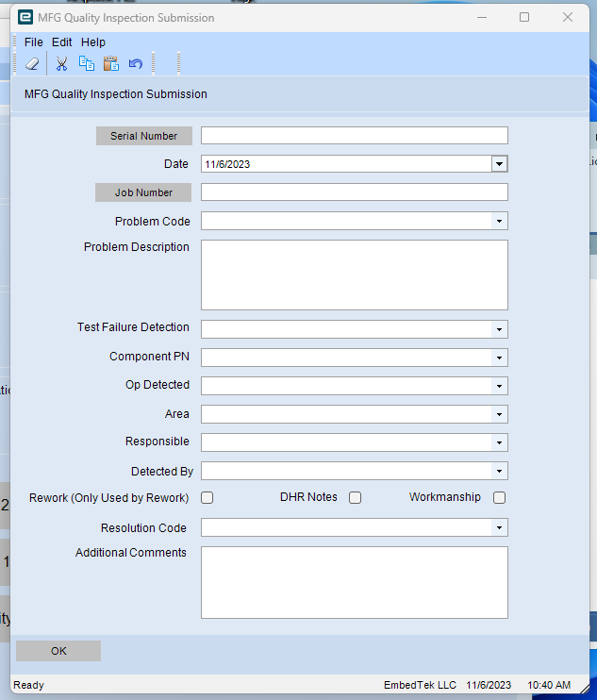Click the Serial Number button

[144, 136]
